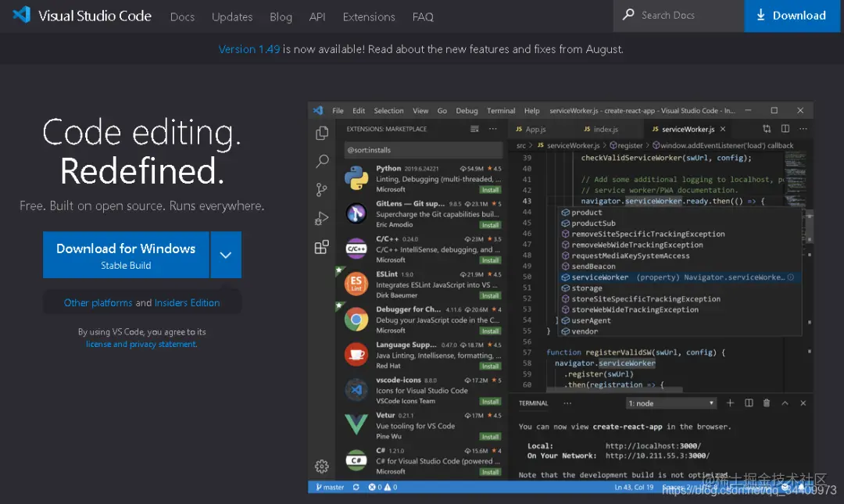Screen dimensions: 844x504
Task: Open the Debug menu in editor
Action: click(x=467, y=110)
